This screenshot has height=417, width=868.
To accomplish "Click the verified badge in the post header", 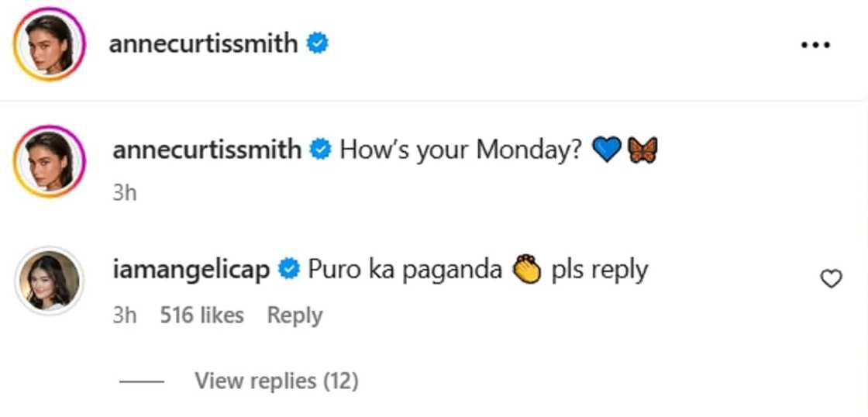I will coord(317,43).
